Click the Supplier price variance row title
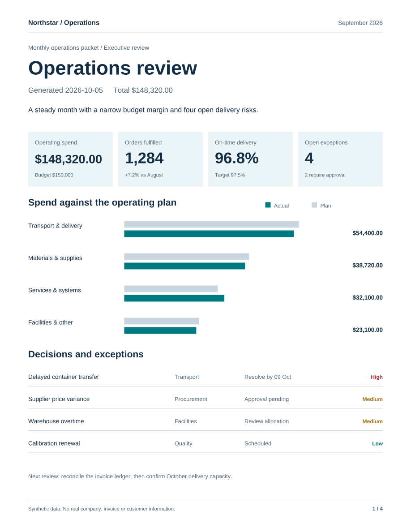The image size is (411, 532). (x=59, y=399)
